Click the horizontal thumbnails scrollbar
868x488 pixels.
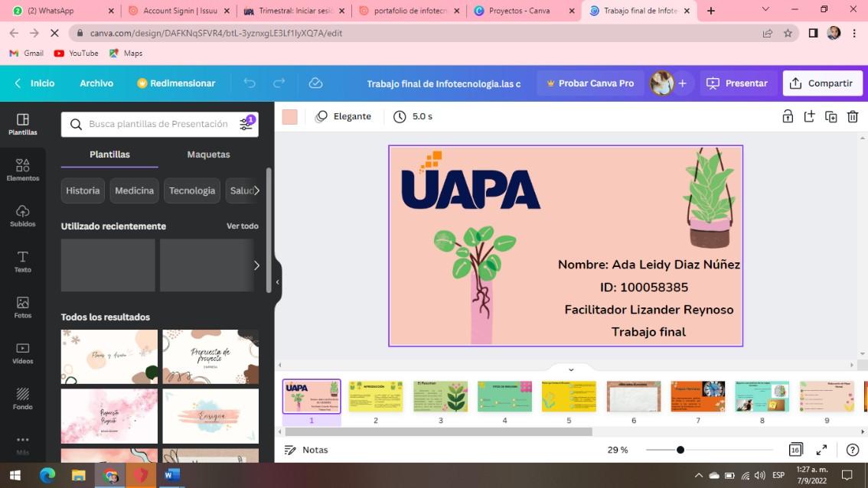point(439,431)
